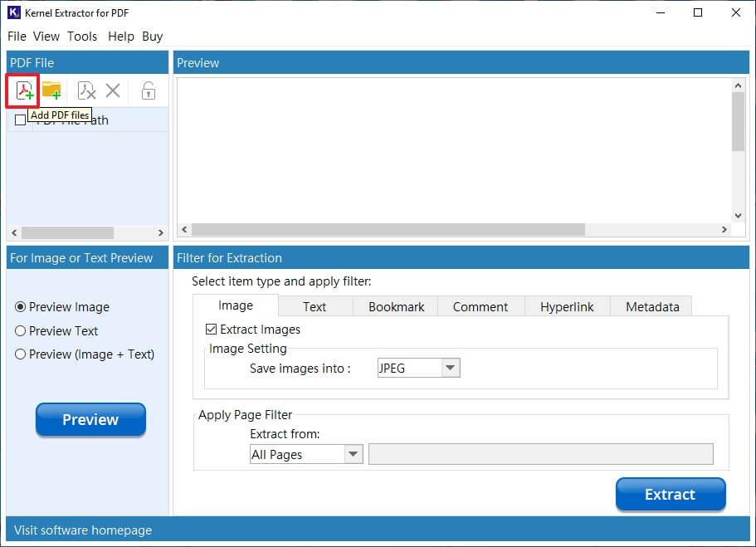Switch to the Bookmark tab
The height and width of the screenshot is (547, 756).
pos(397,307)
